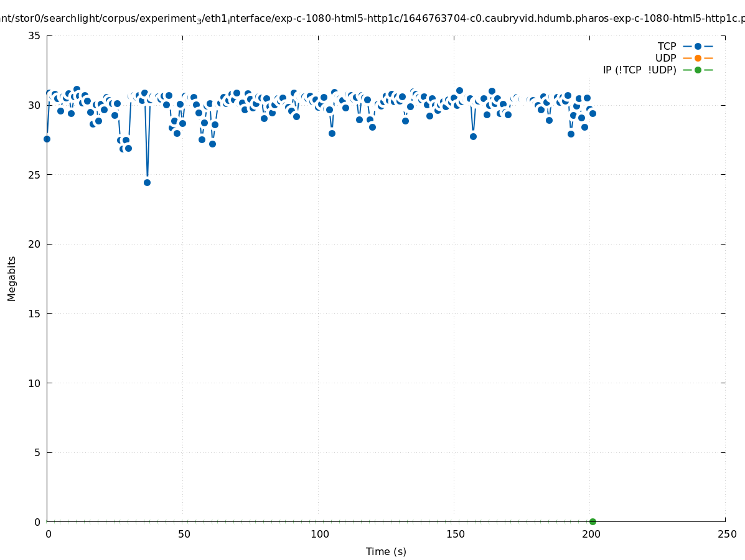Click the first TCP data point at time zero
This screenshot has width=745, height=560.
tap(47, 139)
